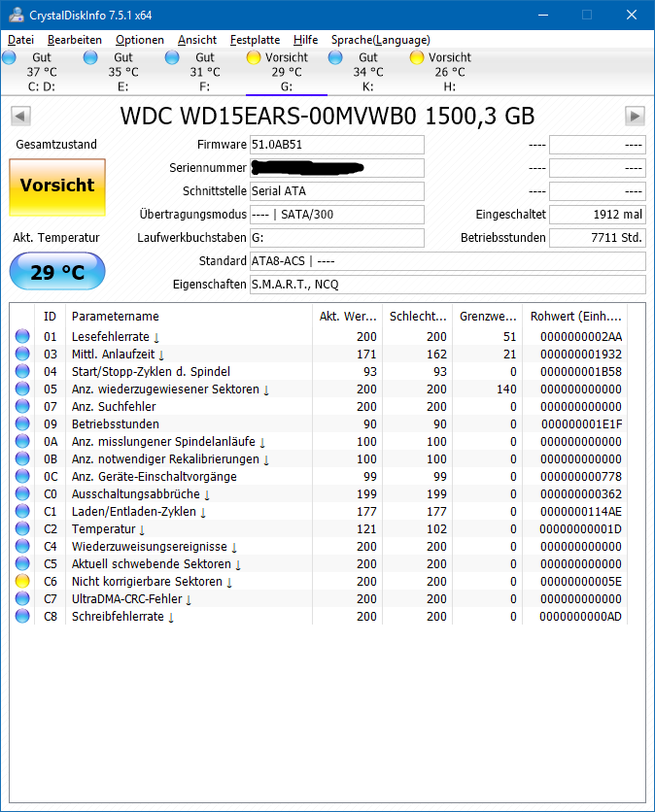The image size is (655, 812).
Task: Click status orb for Anz. Suchfehler row
Action: pos(22,406)
